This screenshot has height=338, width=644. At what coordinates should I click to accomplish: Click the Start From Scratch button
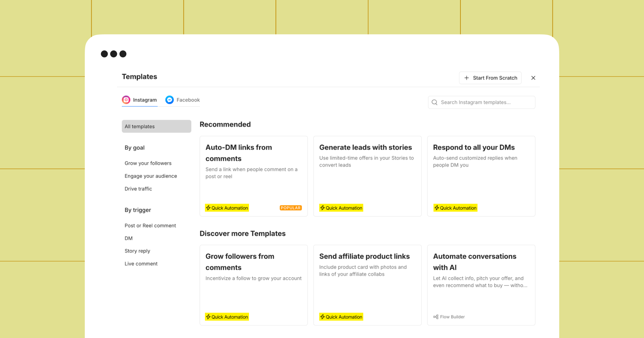[x=490, y=78]
